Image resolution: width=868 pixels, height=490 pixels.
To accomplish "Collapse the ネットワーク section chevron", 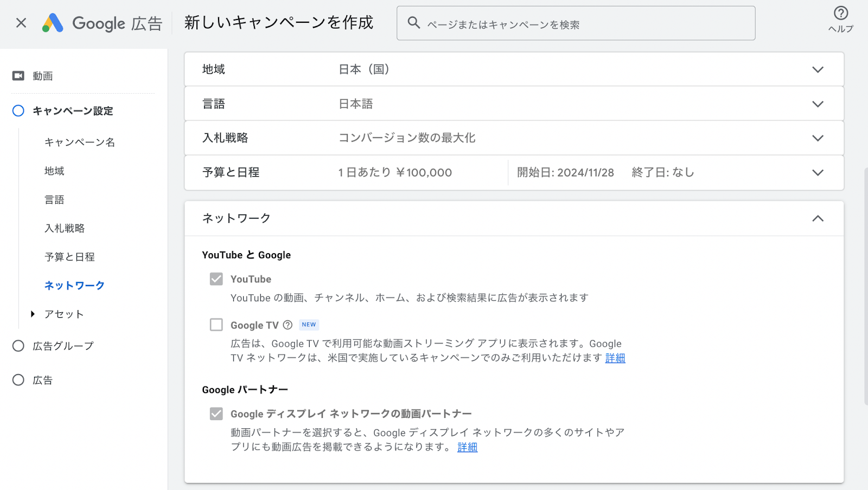I will pyautogui.click(x=818, y=218).
